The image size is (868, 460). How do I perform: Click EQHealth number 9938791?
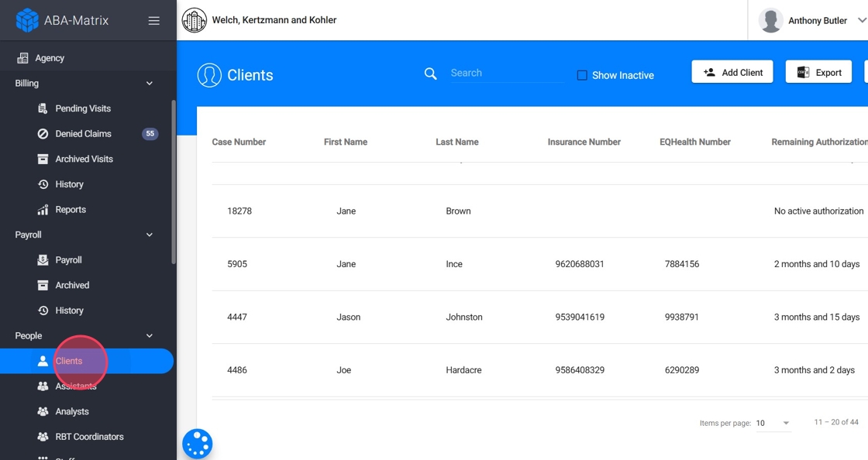pos(681,318)
